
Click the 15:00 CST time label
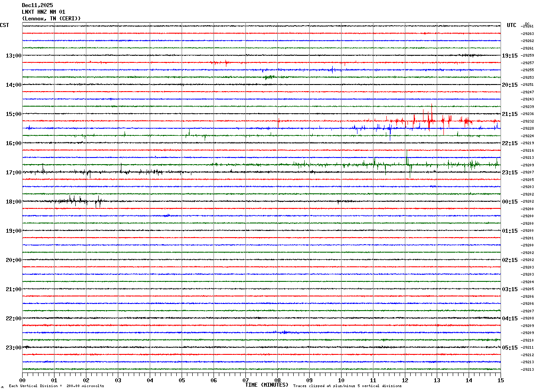13,114
